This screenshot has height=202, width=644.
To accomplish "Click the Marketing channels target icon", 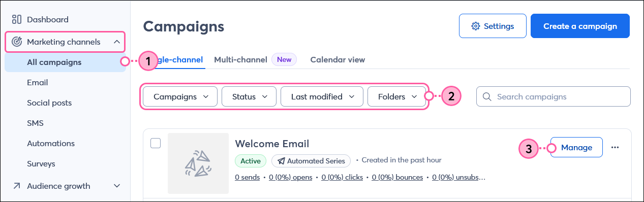I will tap(17, 42).
